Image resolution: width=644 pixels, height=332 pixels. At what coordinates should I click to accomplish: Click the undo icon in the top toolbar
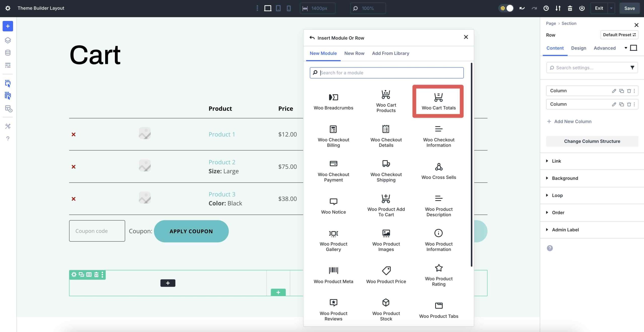[x=522, y=8]
